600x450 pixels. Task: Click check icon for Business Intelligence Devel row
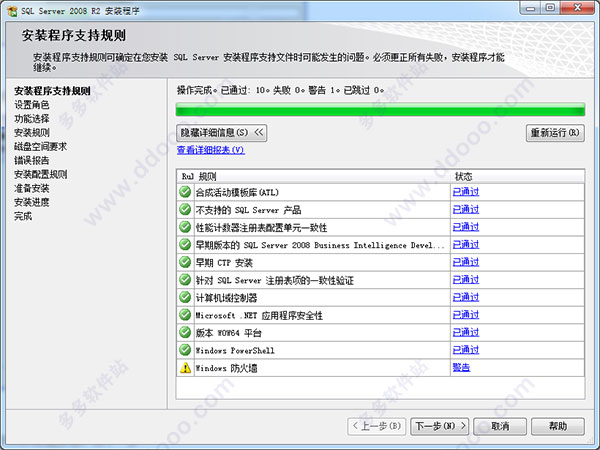point(185,245)
